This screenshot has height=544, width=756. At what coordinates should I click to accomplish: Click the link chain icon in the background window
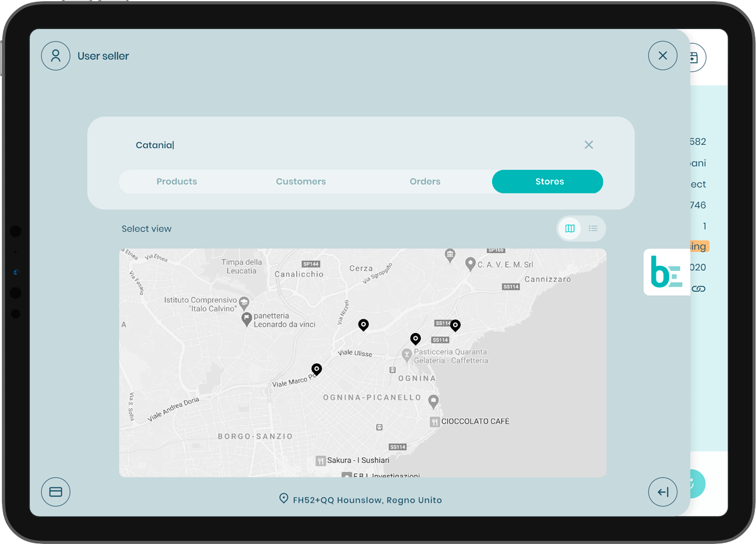tap(698, 289)
